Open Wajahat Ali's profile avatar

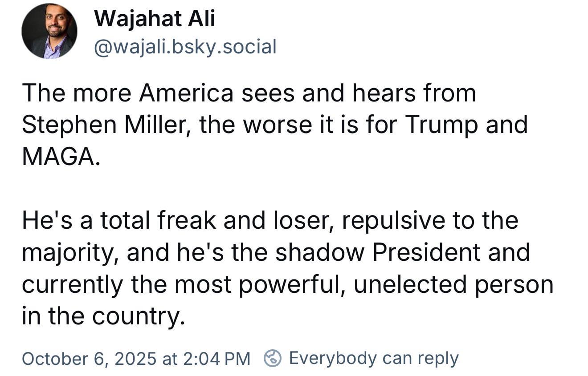[x=49, y=31]
